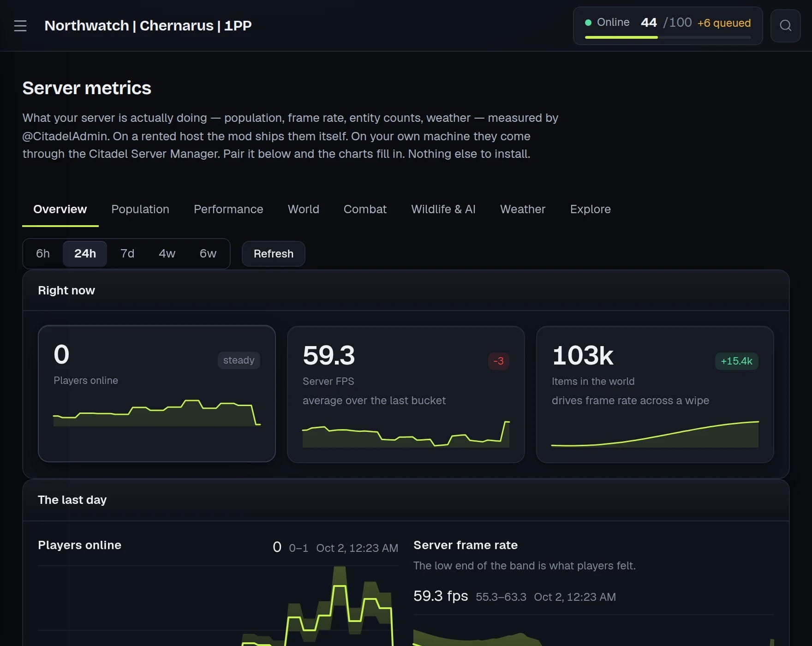Select the 7d time range
The width and height of the screenshot is (812, 646).
pos(127,253)
